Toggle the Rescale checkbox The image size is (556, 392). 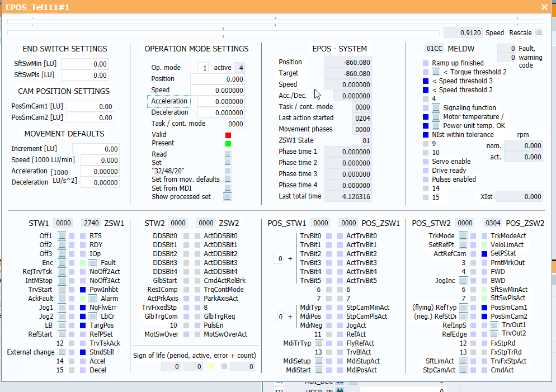(539, 32)
